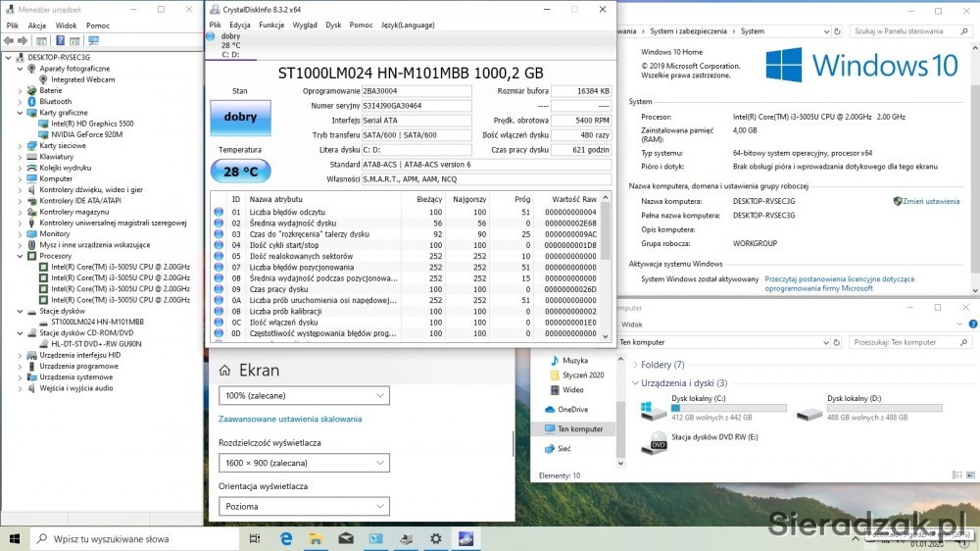Open Mail app from taskbar
The width and height of the screenshot is (980, 551).
pos(346,538)
